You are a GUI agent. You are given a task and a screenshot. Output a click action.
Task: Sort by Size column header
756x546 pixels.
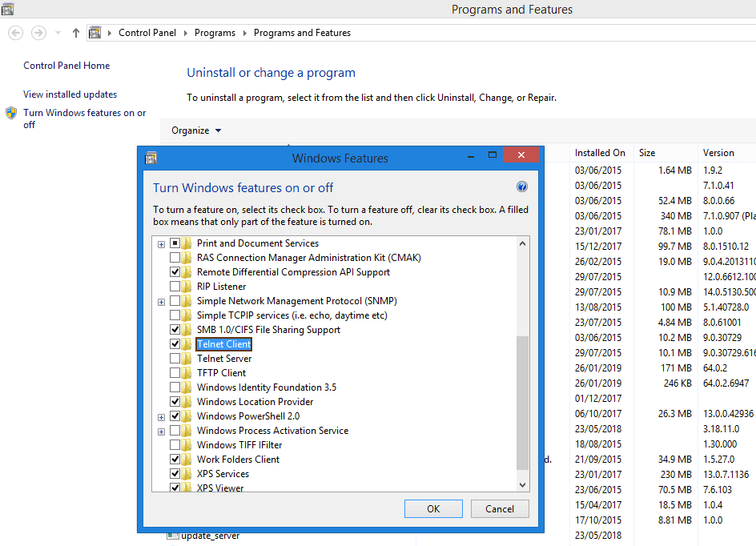tap(665, 153)
